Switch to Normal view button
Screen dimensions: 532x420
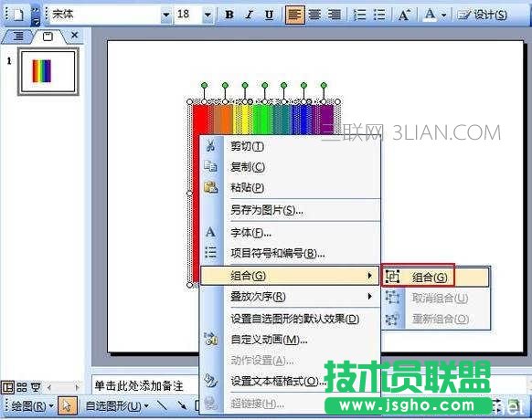[8, 387]
